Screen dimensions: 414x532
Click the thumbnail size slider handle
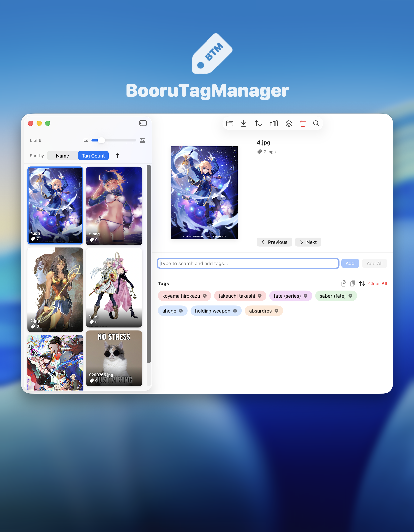(x=101, y=140)
